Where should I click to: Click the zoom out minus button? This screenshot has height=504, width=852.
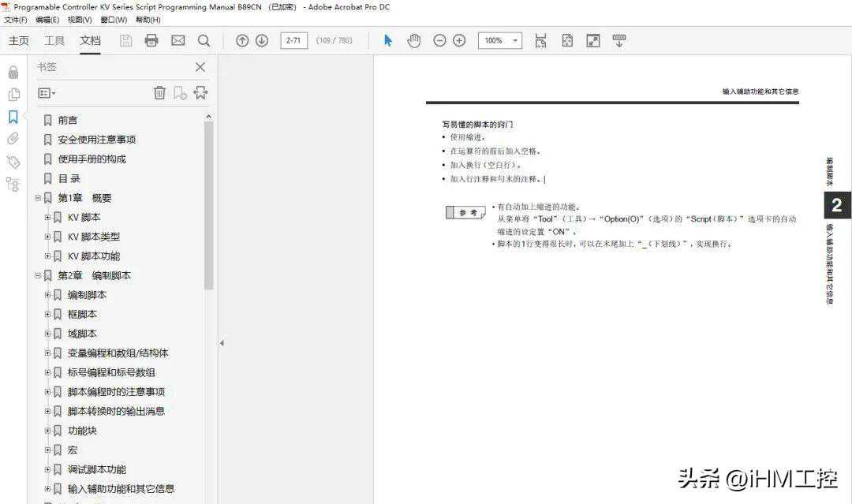click(439, 40)
